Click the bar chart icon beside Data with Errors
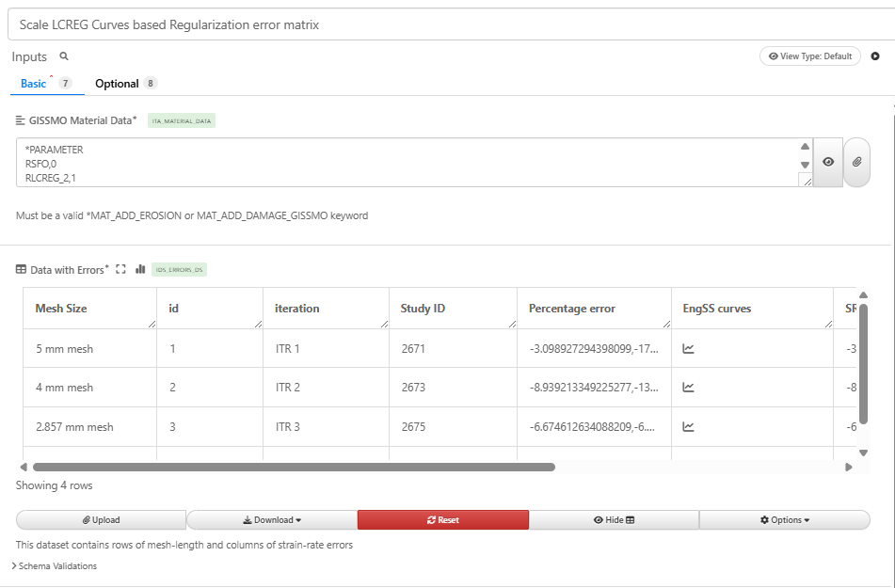 (x=140, y=270)
